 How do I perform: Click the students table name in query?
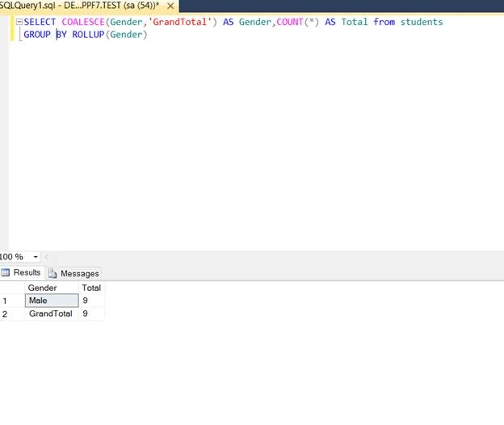coord(422,22)
